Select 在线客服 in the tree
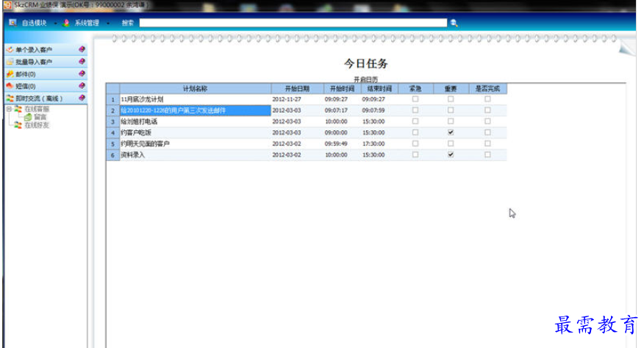644x348 pixels. [37, 109]
